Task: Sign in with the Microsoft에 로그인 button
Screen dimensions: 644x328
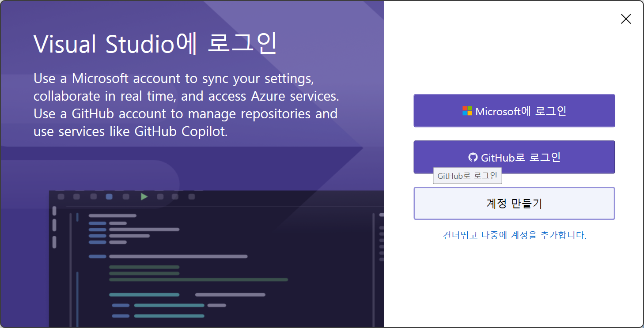Action: 514,111
